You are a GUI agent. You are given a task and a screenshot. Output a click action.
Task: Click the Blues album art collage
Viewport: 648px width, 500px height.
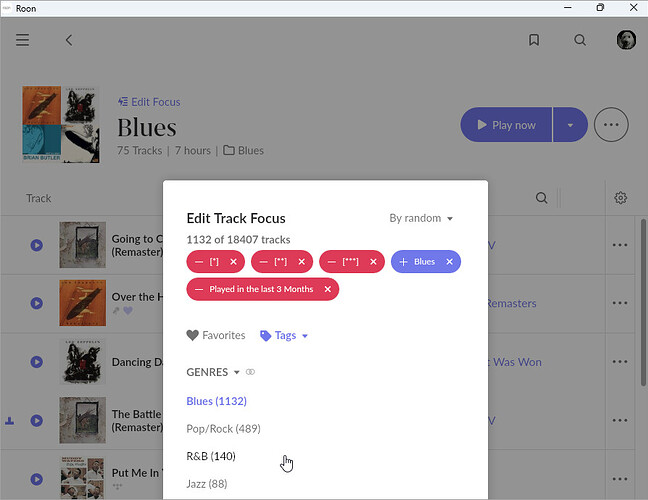pos(61,124)
